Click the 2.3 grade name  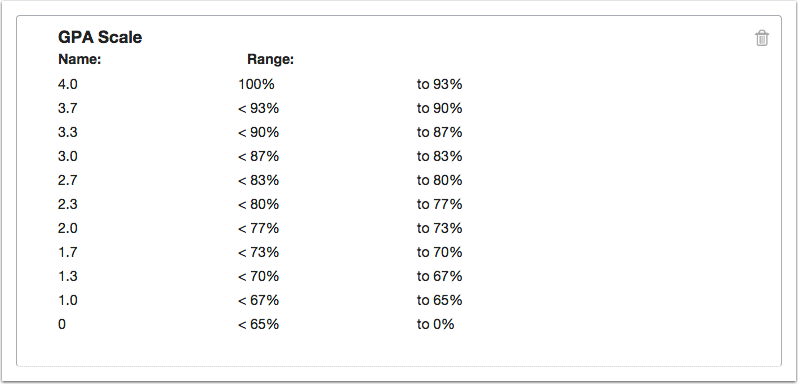click(x=68, y=204)
